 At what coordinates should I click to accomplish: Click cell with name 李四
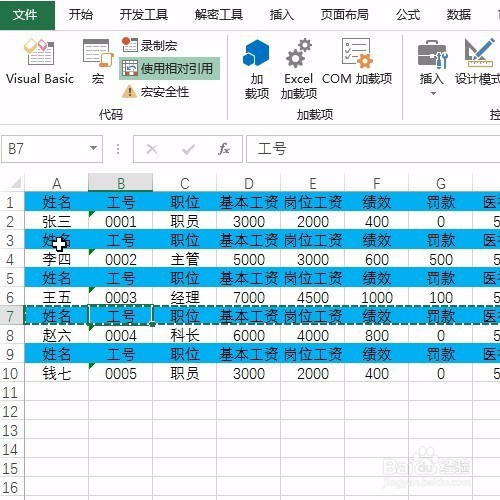pyautogui.click(x=57, y=259)
